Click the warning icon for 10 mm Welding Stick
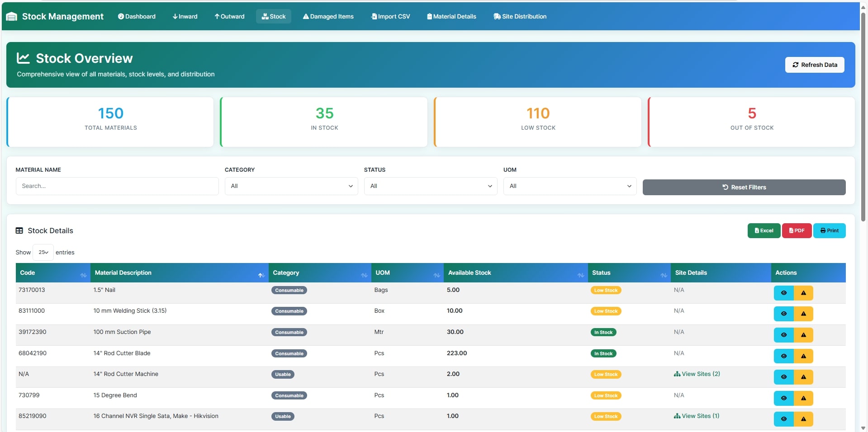This screenshot has height=432, width=868. tap(803, 314)
